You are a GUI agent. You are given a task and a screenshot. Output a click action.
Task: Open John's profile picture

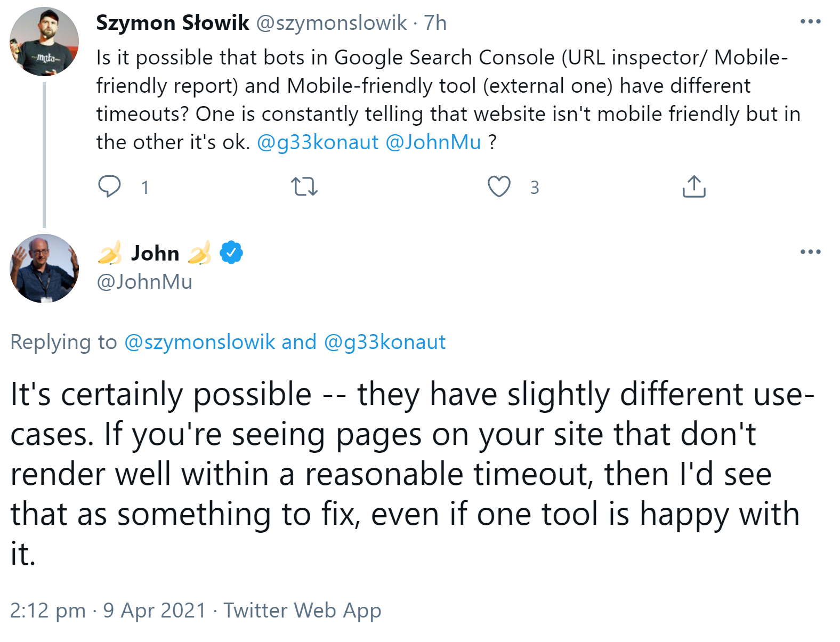point(44,269)
